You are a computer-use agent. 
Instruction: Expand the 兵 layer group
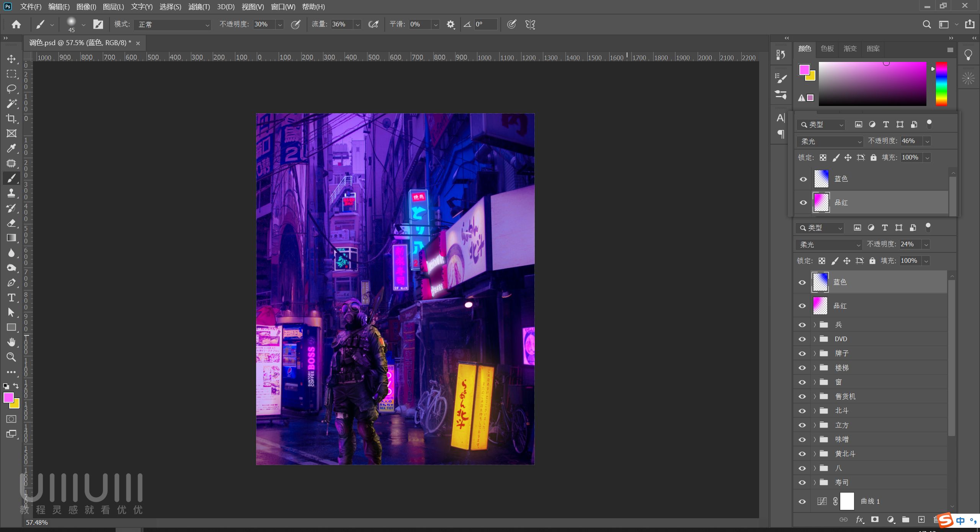coord(815,325)
